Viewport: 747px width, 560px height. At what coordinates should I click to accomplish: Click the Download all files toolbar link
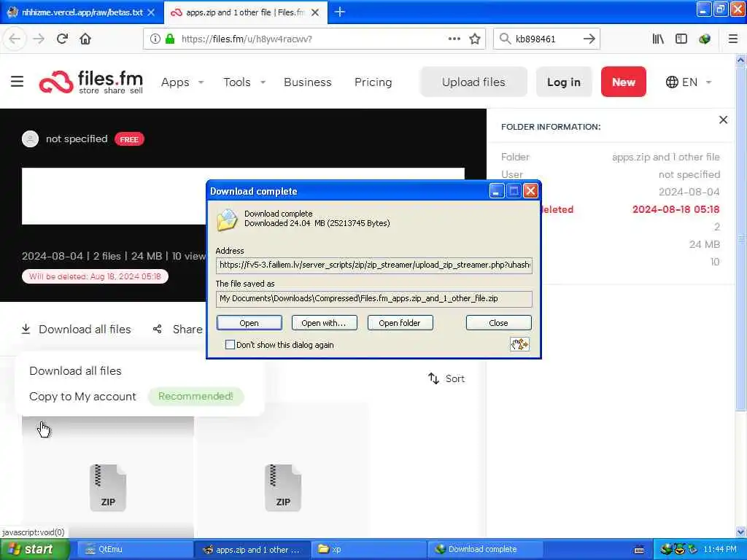76,329
